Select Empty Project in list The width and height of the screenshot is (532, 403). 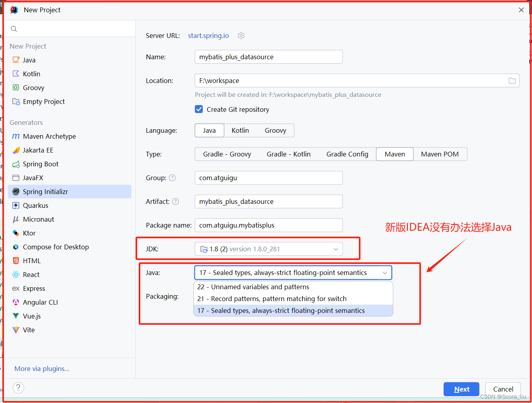point(70,102)
